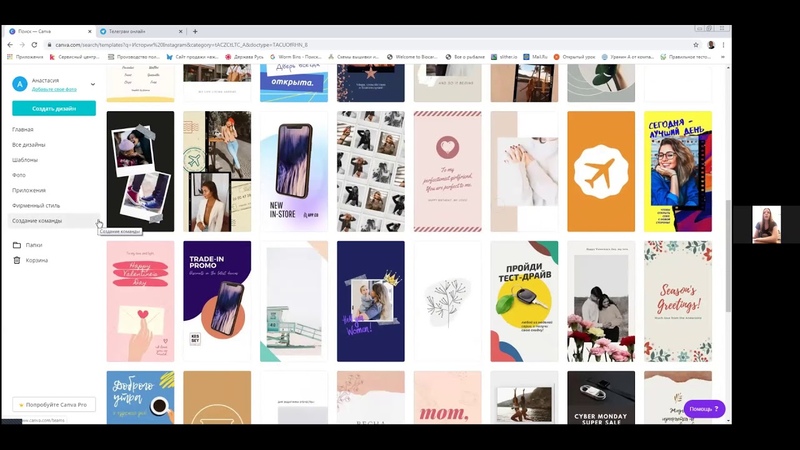Open the 'Сервисный центр' bookmark
This screenshot has height=450, width=800.
pos(74,57)
